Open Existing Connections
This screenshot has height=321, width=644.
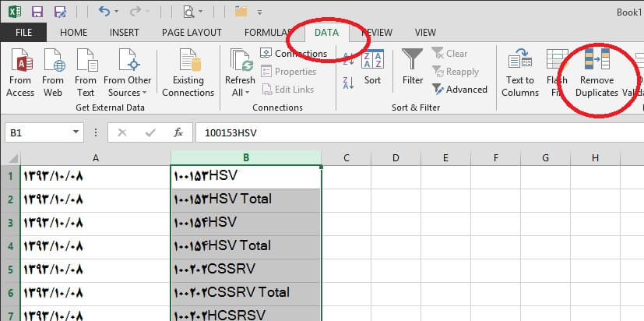tap(188, 72)
